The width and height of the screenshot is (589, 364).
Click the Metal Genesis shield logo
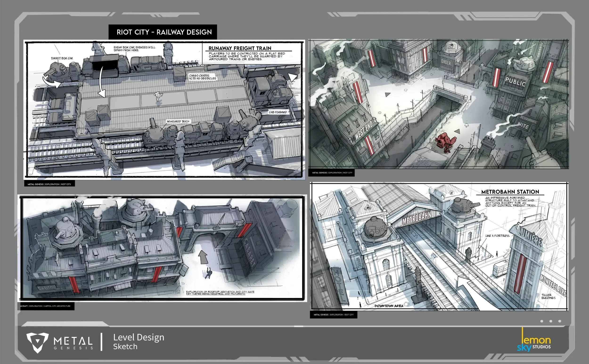tap(37, 343)
